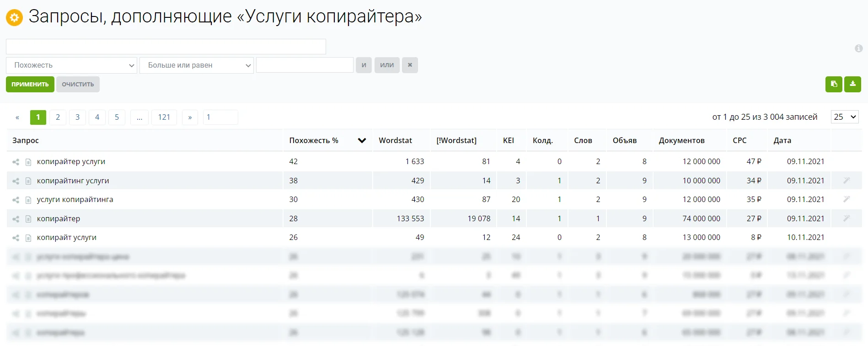Sort by the «Дата» column header
Image resolution: width=868 pixels, height=346 pixels.
782,140
